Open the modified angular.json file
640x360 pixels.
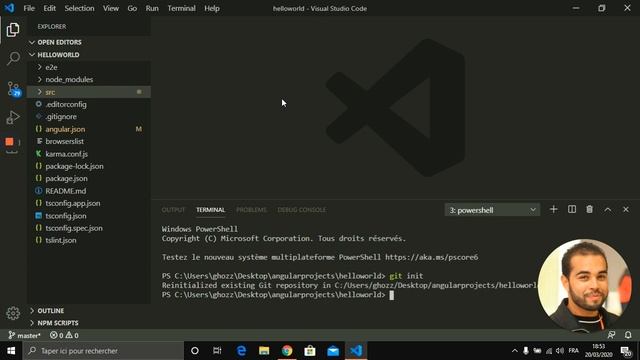pyautogui.click(x=89, y=129)
